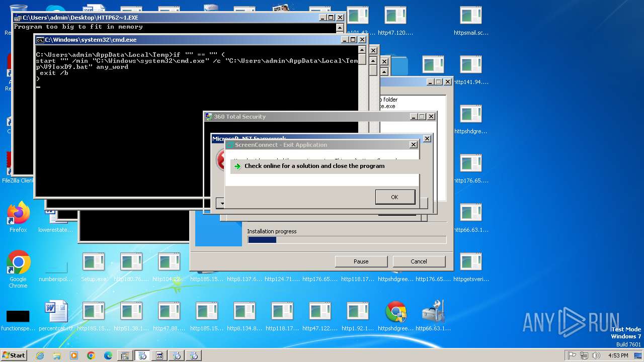Select functionspe black desktop icon

18,320
